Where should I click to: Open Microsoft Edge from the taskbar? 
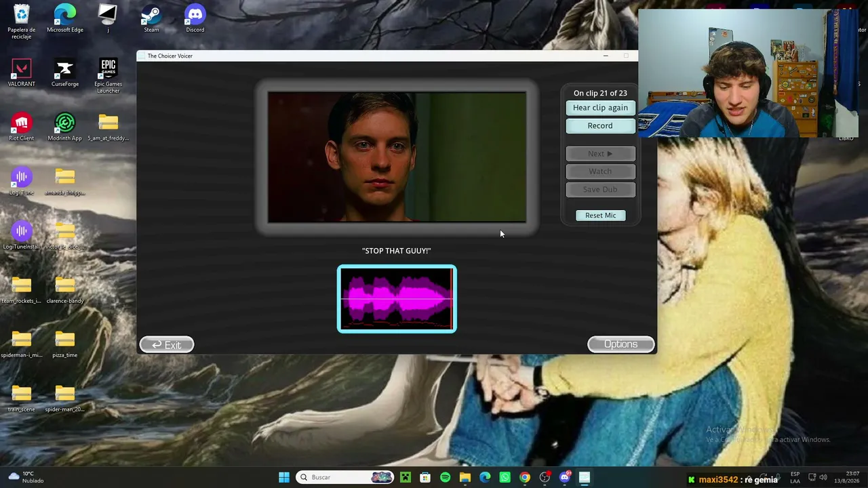point(485,477)
